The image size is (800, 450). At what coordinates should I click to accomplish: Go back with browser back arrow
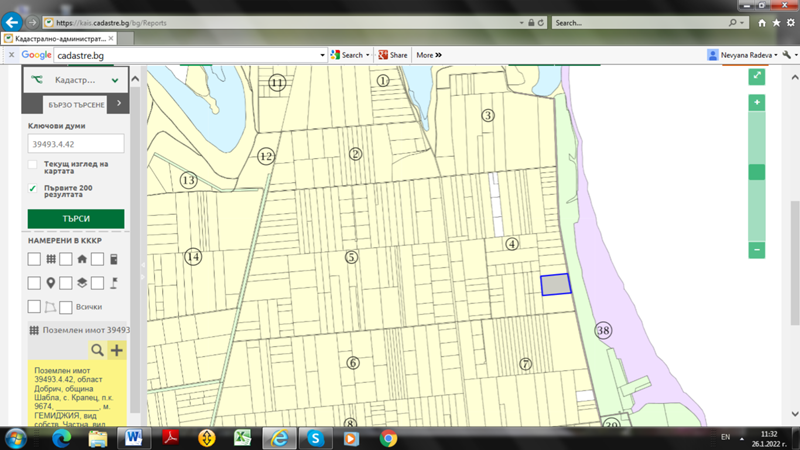pos(13,21)
